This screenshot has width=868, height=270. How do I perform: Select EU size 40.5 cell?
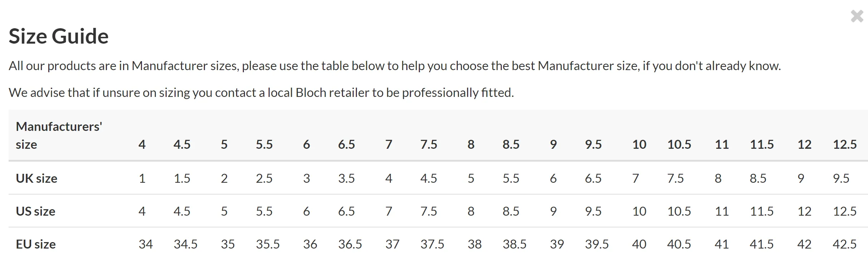pos(679,244)
